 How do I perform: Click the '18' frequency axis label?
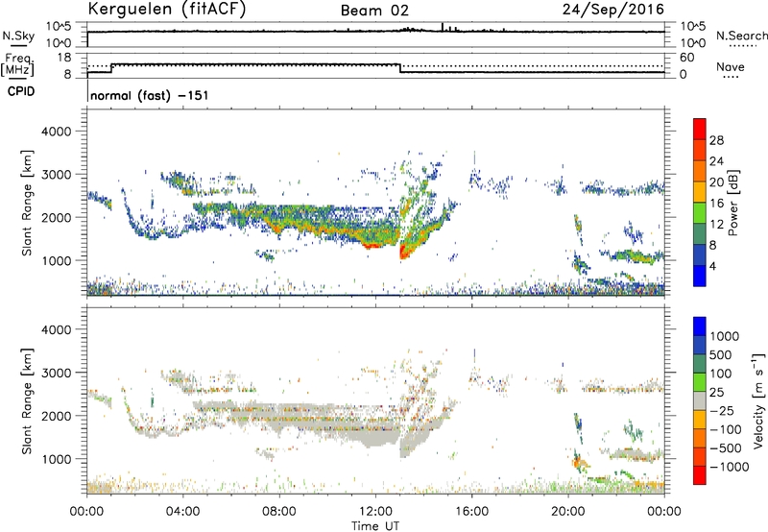(64, 58)
